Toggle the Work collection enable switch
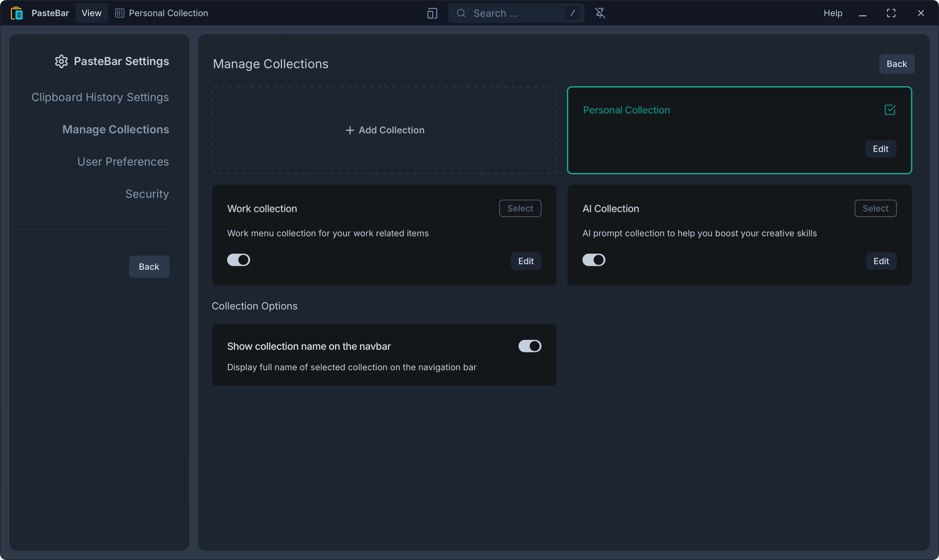The image size is (939, 560). 239,260
